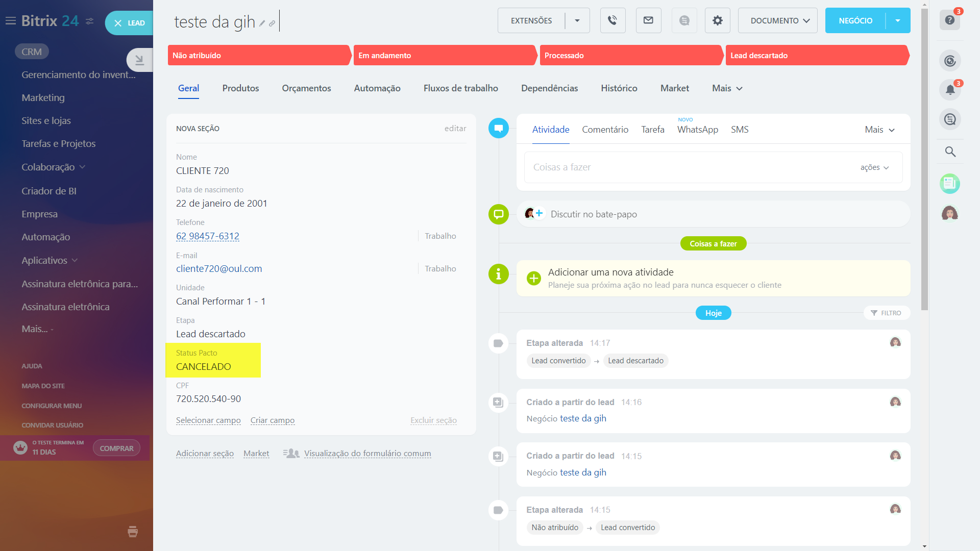The height and width of the screenshot is (551, 980).
Task: Click the notifications bell icon
Action: (950, 90)
